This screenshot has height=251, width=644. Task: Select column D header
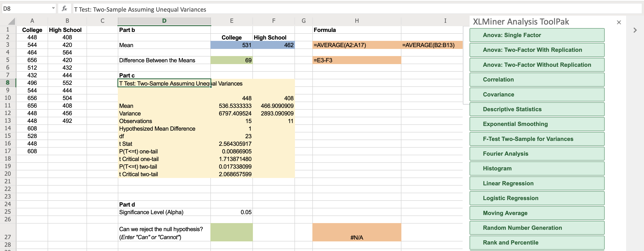pos(164,21)
